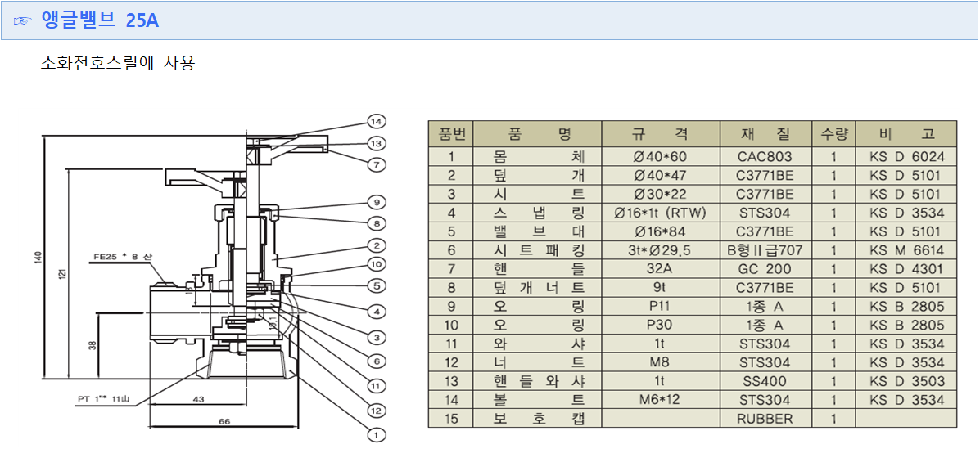Image resolution: width=980 pixels, height=476 pixels.
Task: Select the '스 냅 링' part name cell
Action: [538, 213]
